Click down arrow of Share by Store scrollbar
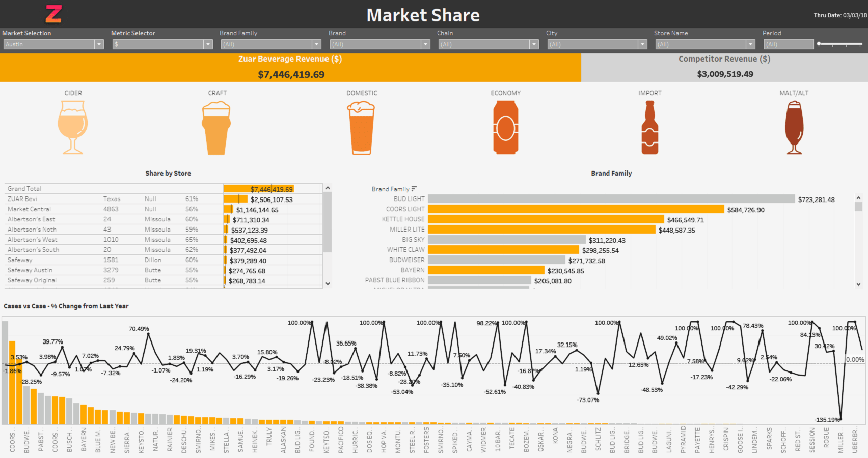 pos(328,284)
